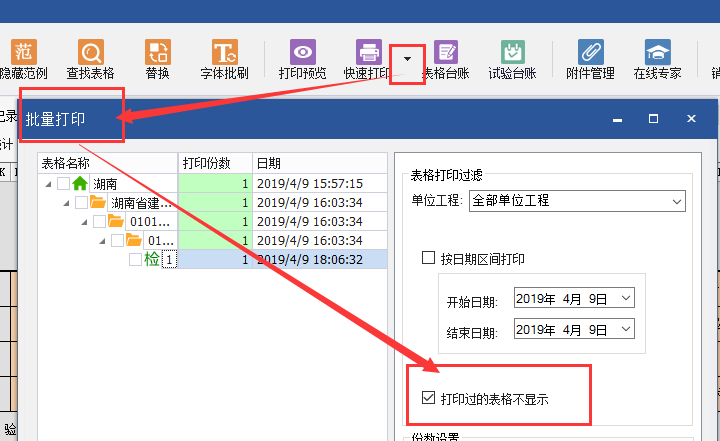Check the 01… folder checkbox
This screenshot has height=441, width=720.
117,240
